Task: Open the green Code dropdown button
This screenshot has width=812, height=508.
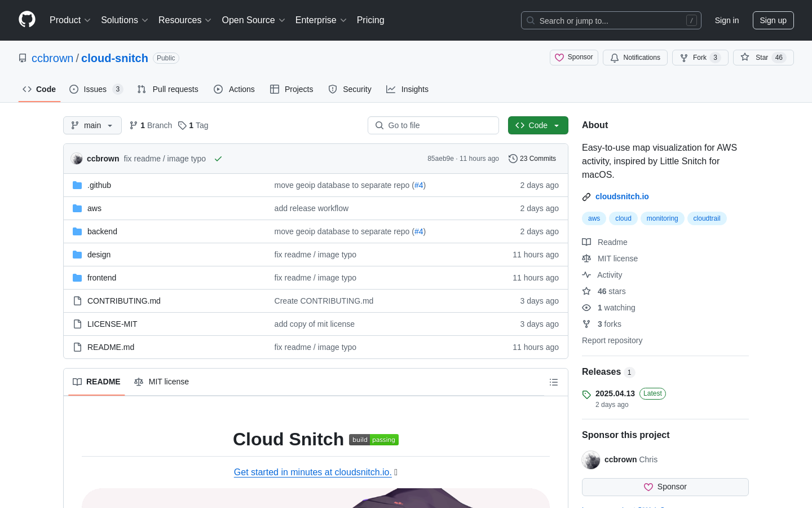Action: click(x=538, y=125)
